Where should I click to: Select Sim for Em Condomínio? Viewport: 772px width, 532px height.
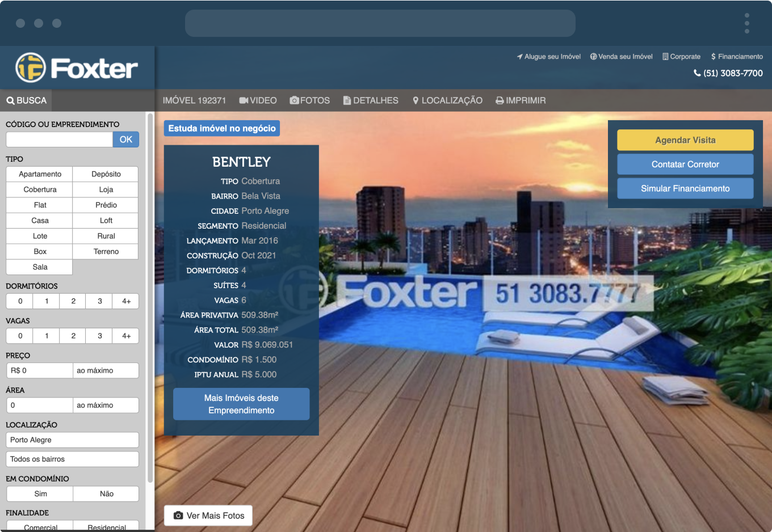click(x=40, y=494)
